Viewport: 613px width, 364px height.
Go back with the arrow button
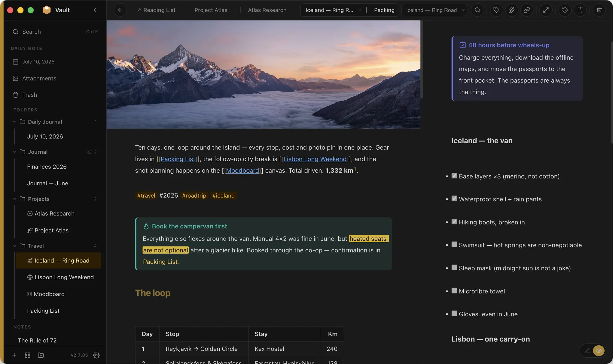tap(120, 10)
